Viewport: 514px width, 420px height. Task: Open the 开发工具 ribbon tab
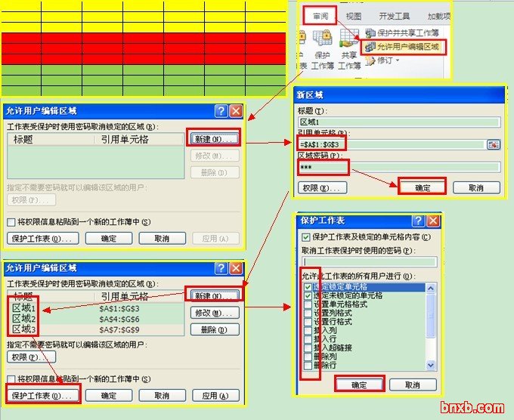click(394, 16)
